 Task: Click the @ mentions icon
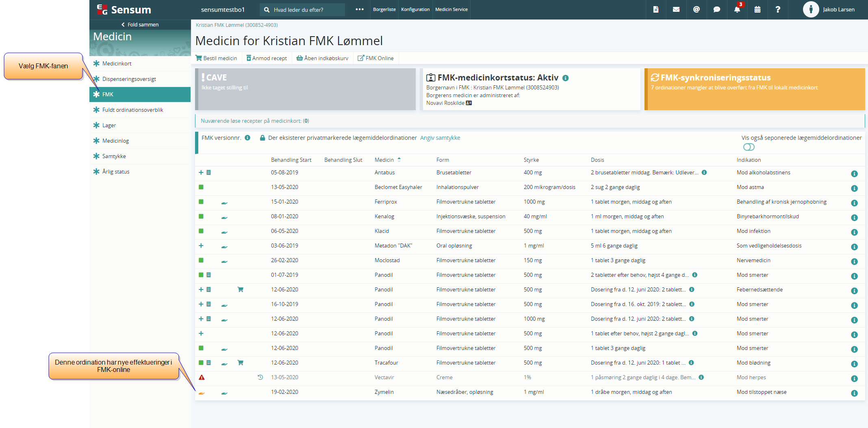pyautogui.click(x=697, y=9)
